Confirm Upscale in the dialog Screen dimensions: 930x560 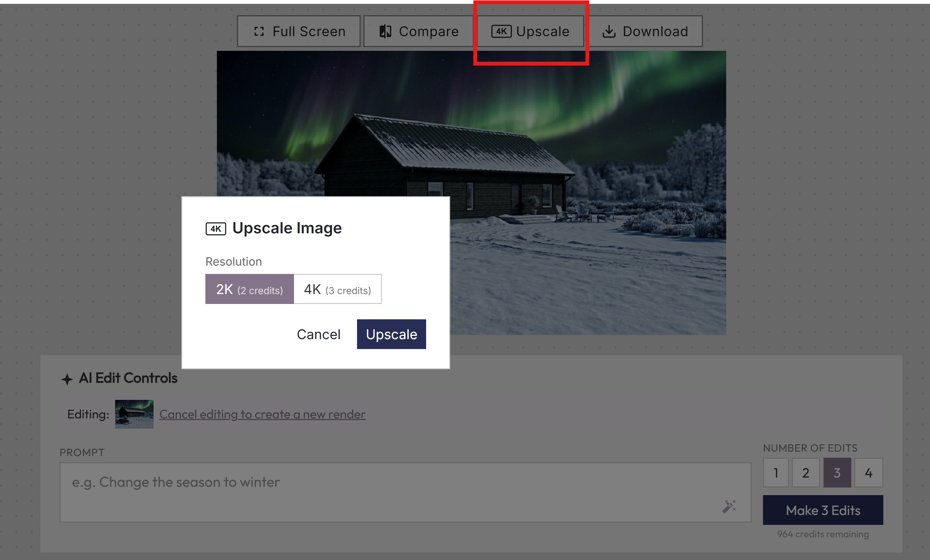391,334
